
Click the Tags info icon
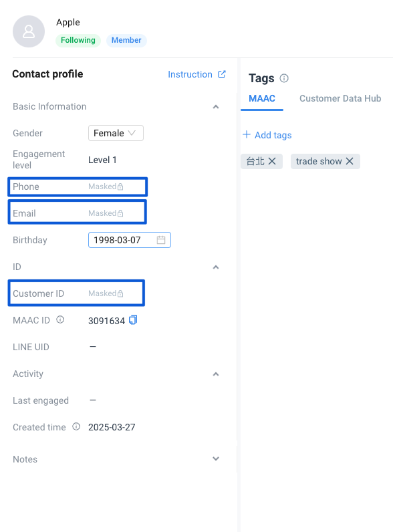tap(284, 78)
